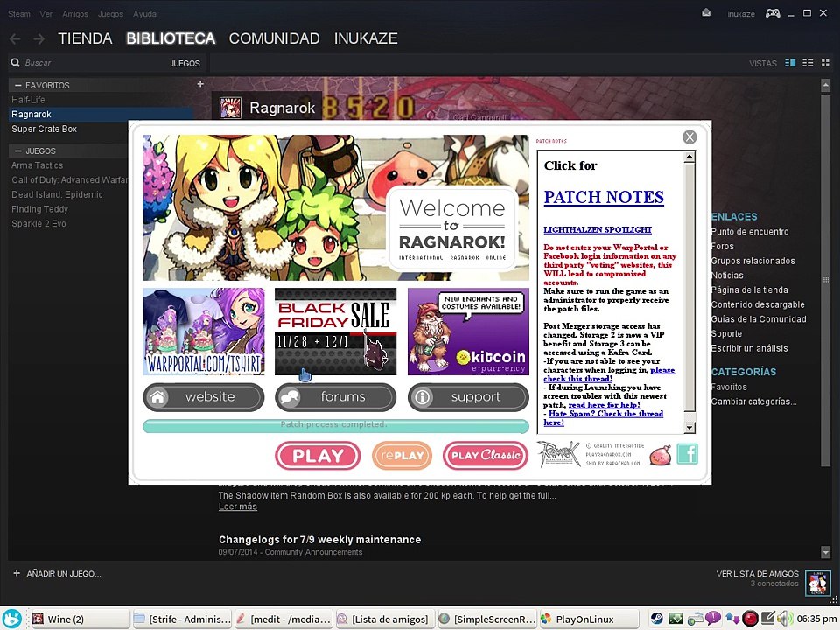Click the patch notes scrollbar up arrow

pyautogui.click(x=690, y=157)
